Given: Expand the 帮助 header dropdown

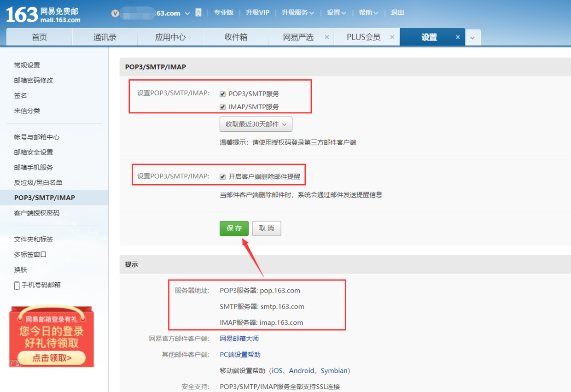Looking at the screenshot, I should pyautogui.click(x=369, y=13).
